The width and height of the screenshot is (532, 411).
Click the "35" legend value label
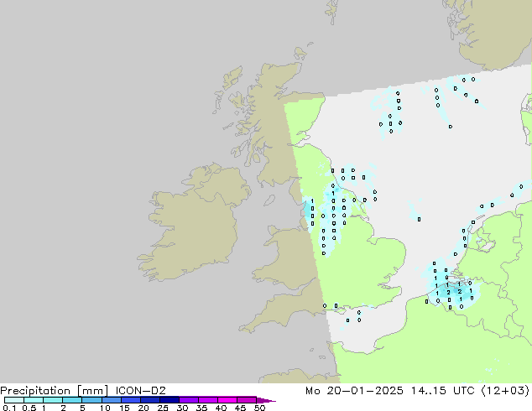pos(201,408)
